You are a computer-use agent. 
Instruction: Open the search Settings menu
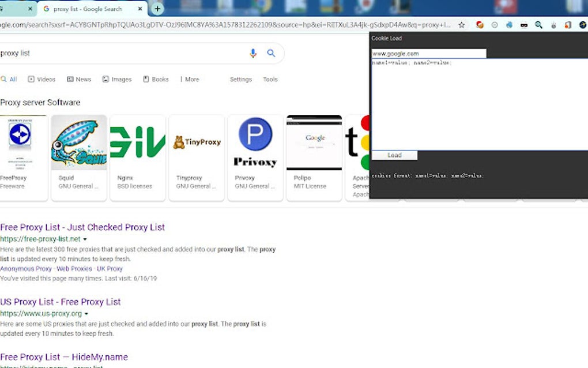[241, 80]
